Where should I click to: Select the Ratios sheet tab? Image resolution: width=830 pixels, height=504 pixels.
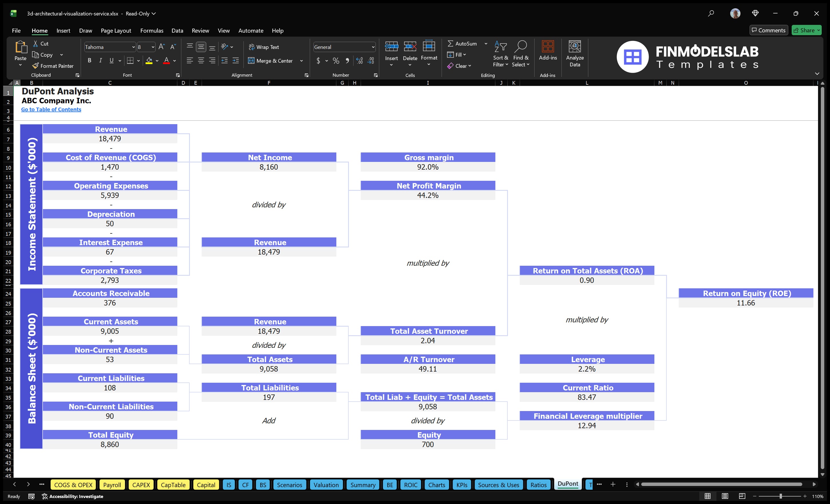point(538,485)
